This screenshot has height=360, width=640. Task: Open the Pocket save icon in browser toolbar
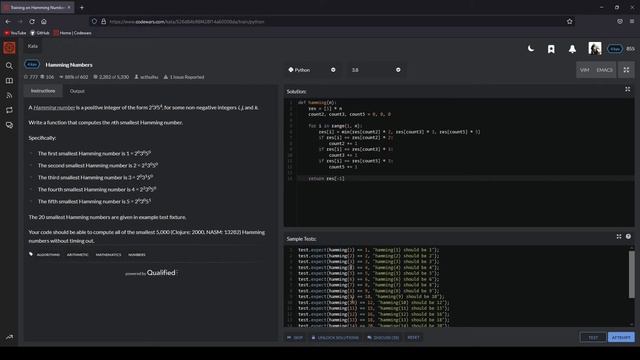[620, 21]
